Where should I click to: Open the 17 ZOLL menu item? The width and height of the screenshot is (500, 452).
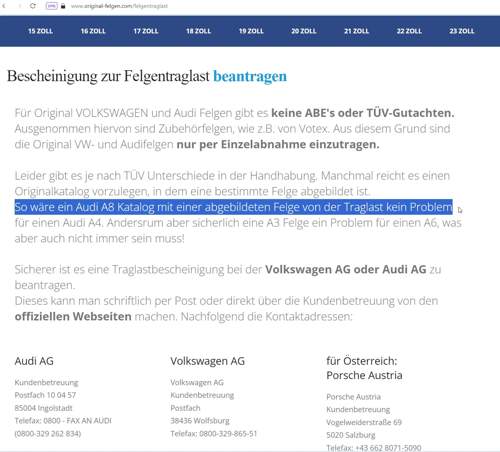coord(146,31)
